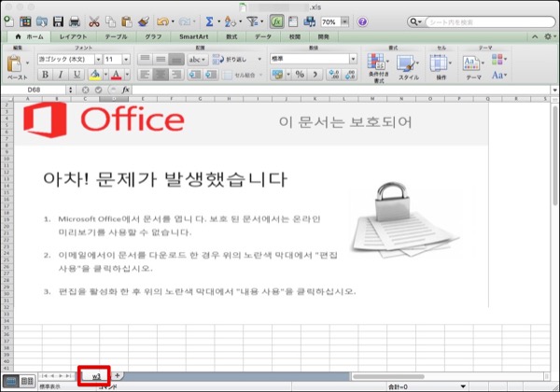Open Excel help purple question icon
The height and width of the screenshot is (392, 560).
point(362,21)
